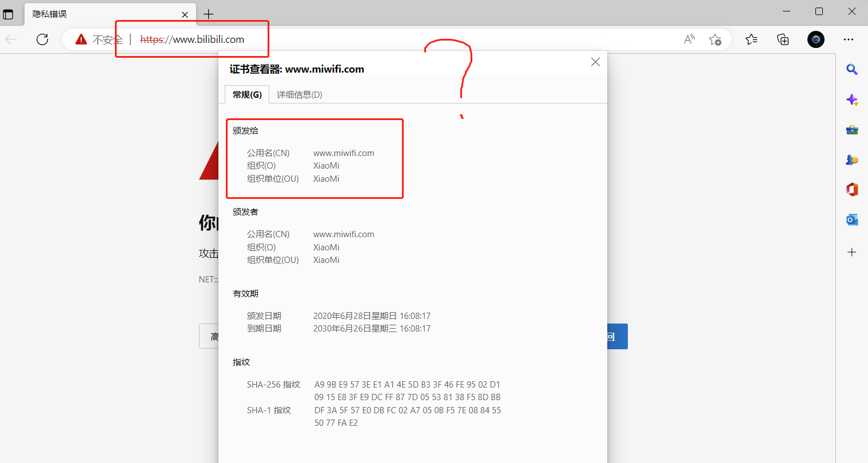Open a new browser tab
The image size is (868, 463).
point(209,14)
